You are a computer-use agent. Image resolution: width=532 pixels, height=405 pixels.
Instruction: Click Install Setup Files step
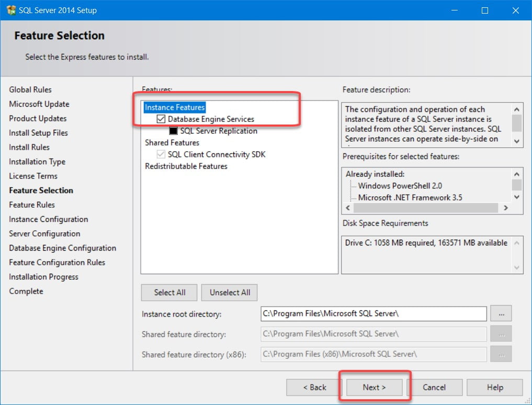click(x=38, y=133)
